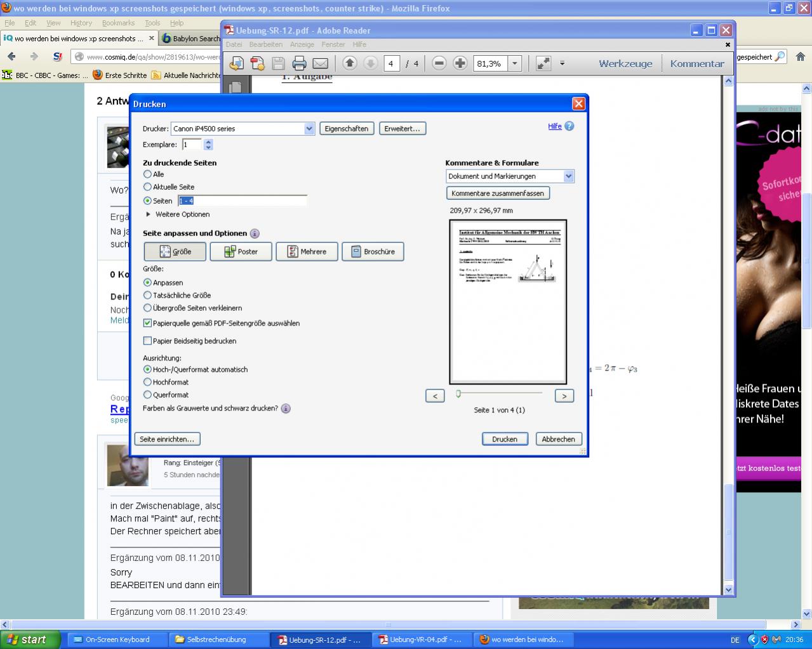Select the Broschüre layout button
The height and width of the screenshot is (649, 812).
click(373, 252)
